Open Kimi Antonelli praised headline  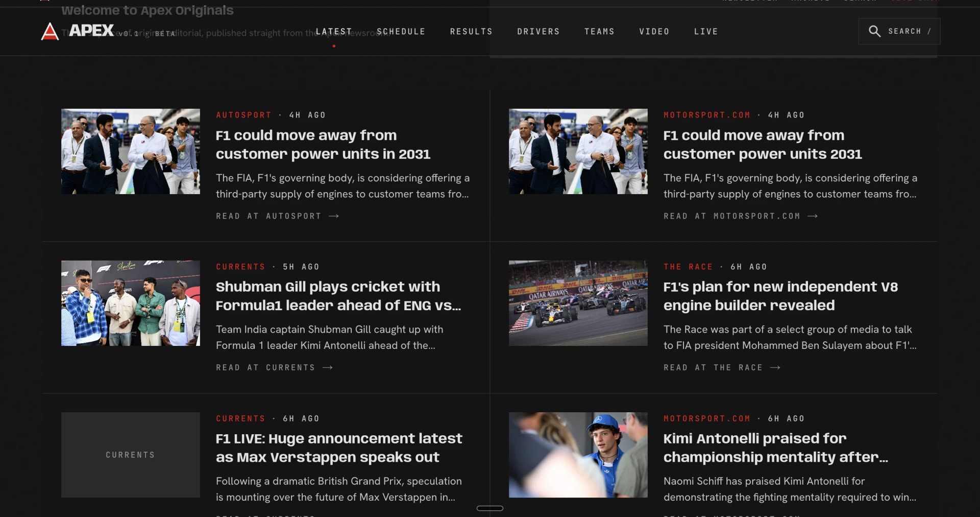776,448
